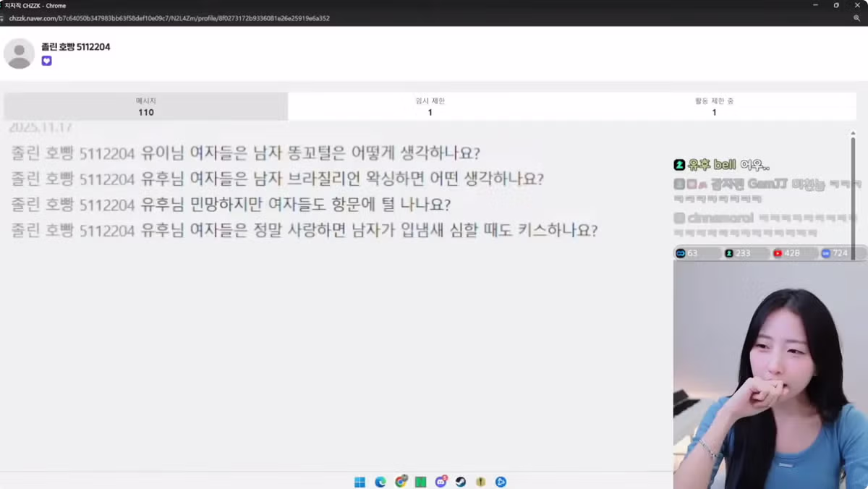Click the leftmost platform counter icon
Image resolution: width=868 pixels, height=489 pixels.
(680, 252)
